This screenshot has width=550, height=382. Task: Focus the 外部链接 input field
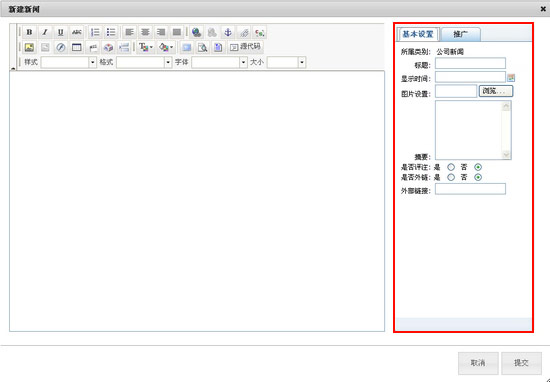(470, 189)
